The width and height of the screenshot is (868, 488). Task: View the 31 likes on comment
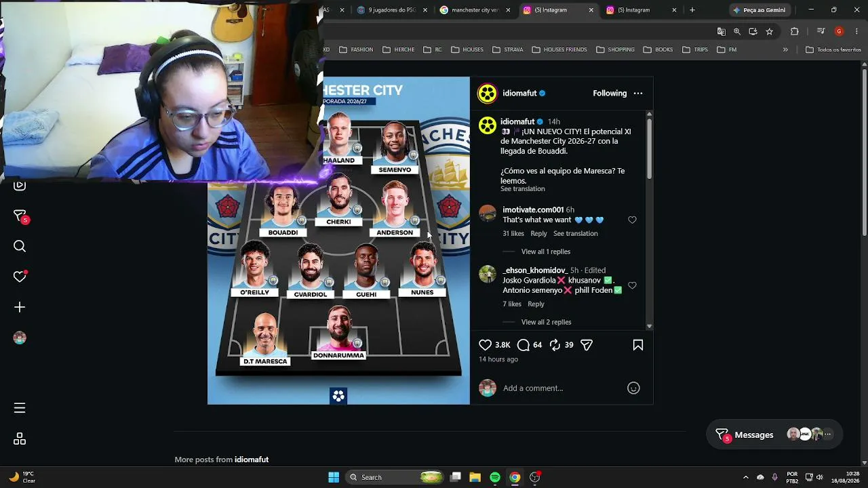[513, 234]
